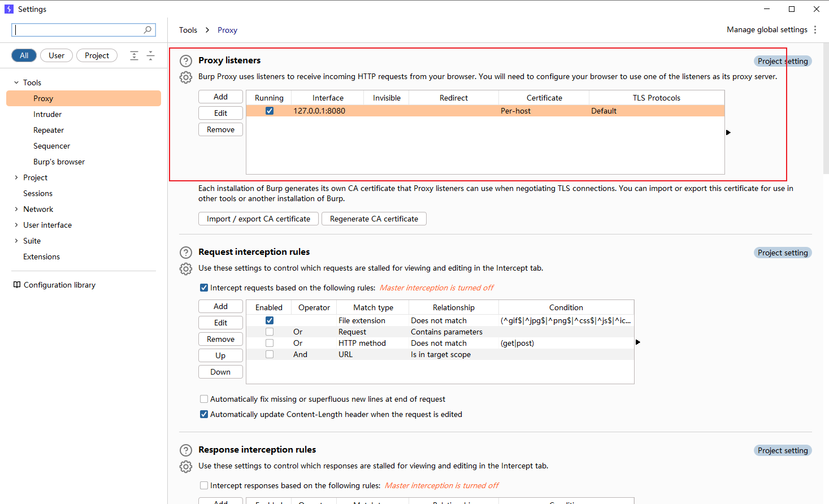Open help for Proxy listeners section
This screenshot has height=504, width=829.
tap(186, 61)
